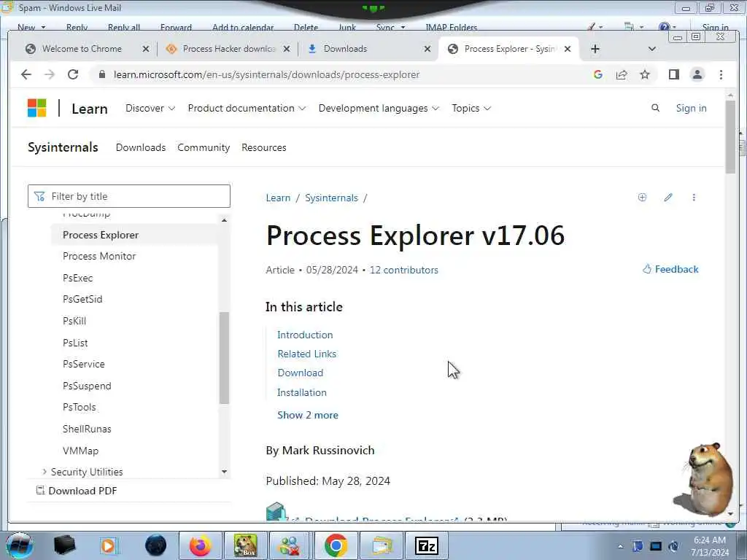
Task: Select Process Monitor in sidebar
Action: [99, 256]
